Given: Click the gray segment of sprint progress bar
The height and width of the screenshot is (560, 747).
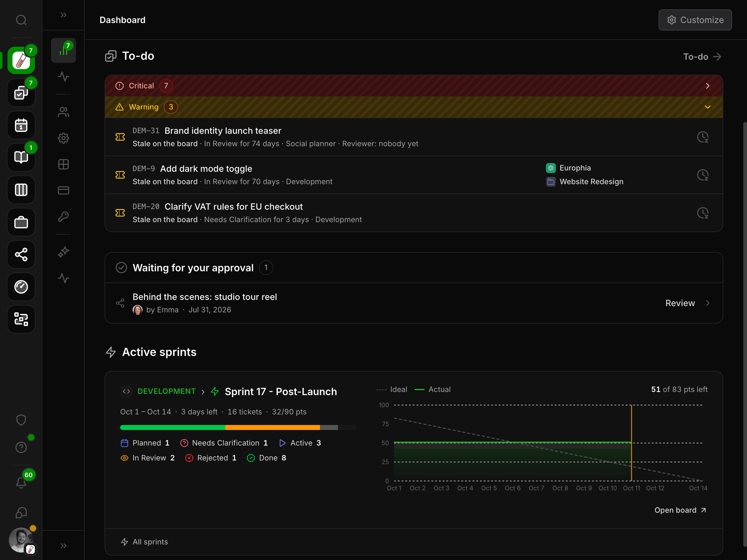Looking at the screenshot, I should 329,427.
